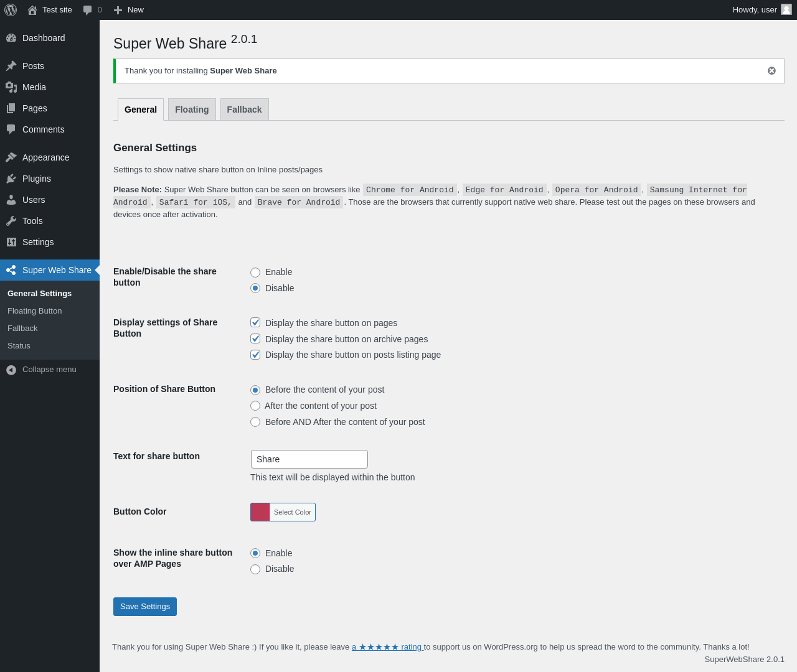Open Media menu label

pyautogui.click(x=34, y=87)
